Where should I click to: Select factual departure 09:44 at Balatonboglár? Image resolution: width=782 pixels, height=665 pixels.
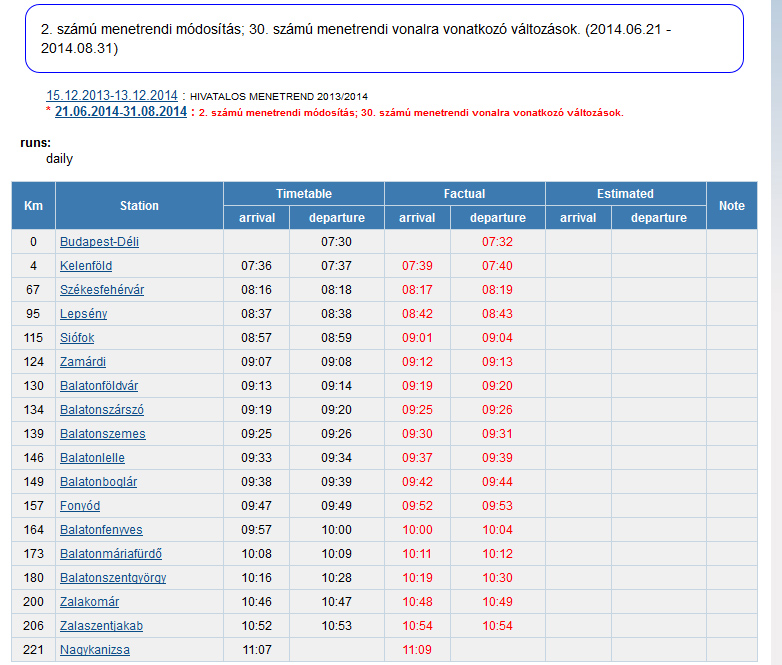click(x=497, y=482)
